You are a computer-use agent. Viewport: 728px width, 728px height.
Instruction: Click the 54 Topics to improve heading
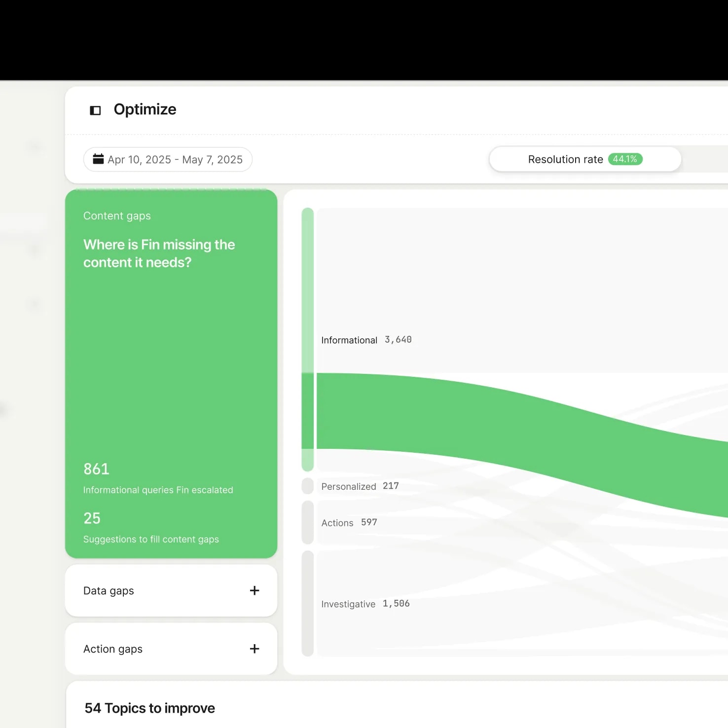coord(149,708)
